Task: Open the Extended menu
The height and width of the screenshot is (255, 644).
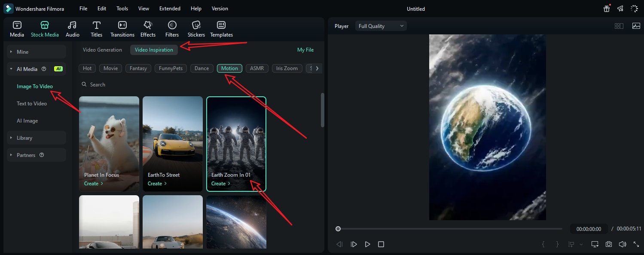Action: tap(170, 9)
